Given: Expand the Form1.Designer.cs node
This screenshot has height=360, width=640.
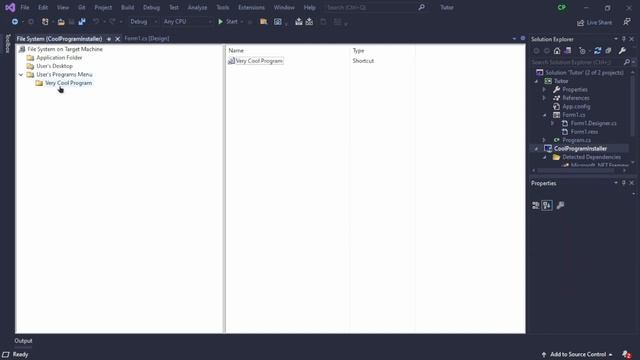Looking at the screenshot, I should [x=553, y=123].
